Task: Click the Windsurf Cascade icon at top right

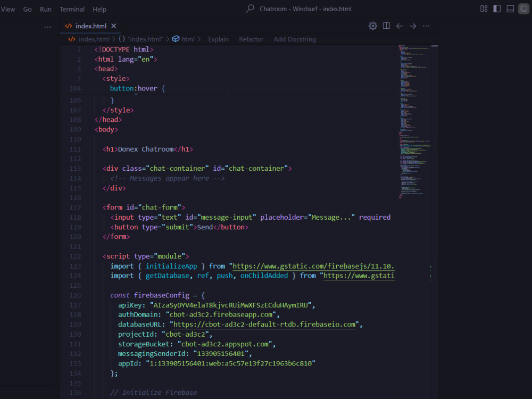Action: [x=524, y=9]
